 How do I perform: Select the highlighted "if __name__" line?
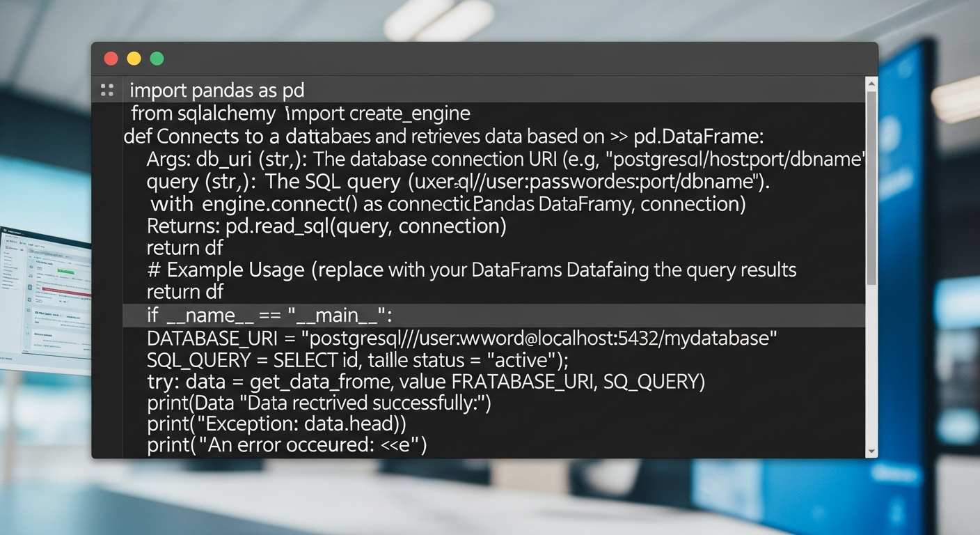(x=270, y=316)
